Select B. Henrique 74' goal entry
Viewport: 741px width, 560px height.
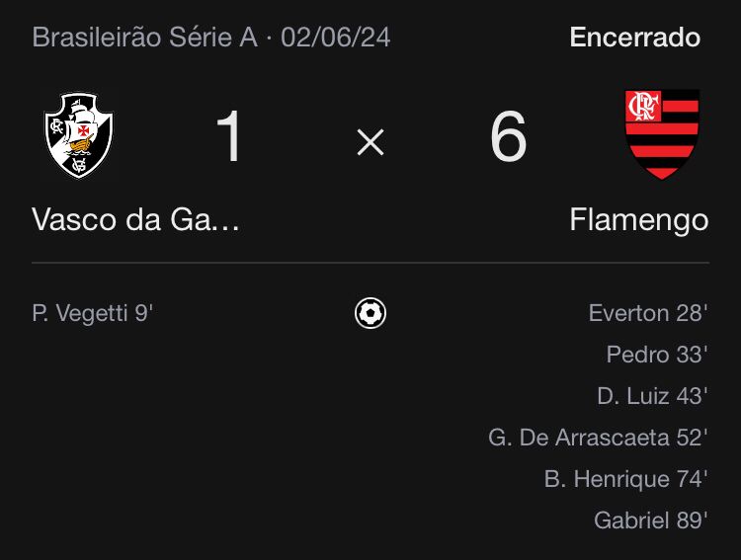(625, 479)
